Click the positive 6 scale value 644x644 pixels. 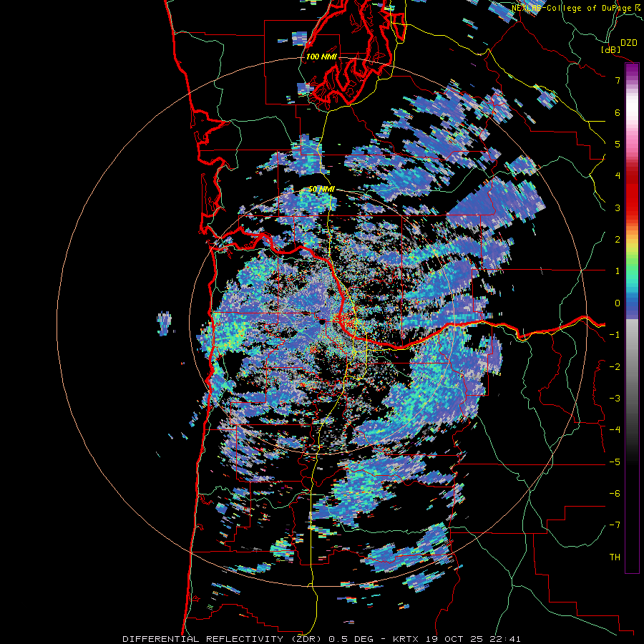click(x=618, y=112)
